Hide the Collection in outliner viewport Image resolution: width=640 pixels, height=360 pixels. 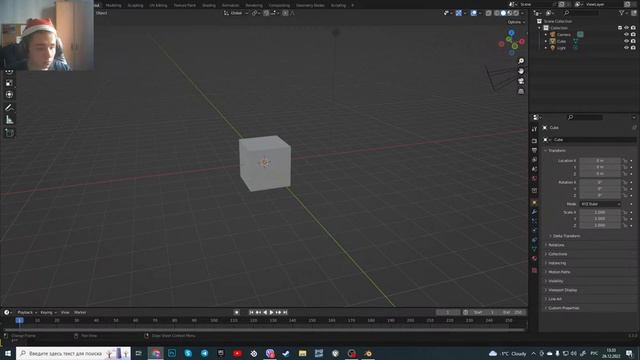[626, 28]
